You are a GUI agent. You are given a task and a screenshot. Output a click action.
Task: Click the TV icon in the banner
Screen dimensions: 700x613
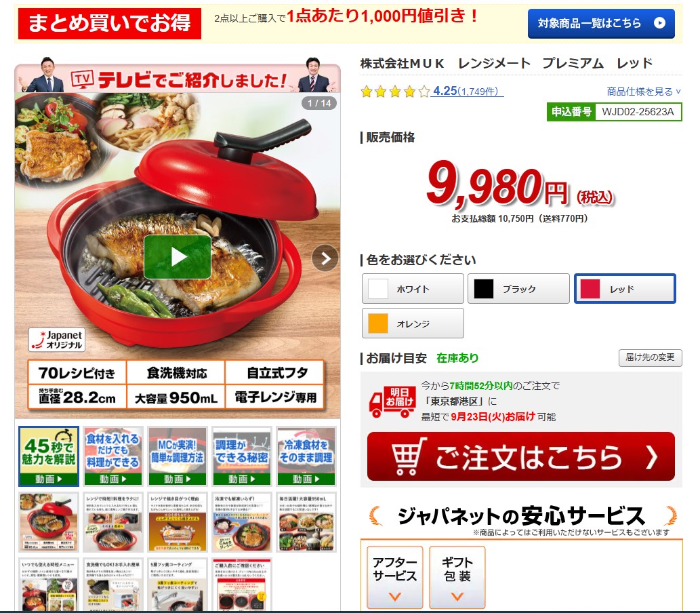coord(83,79)
